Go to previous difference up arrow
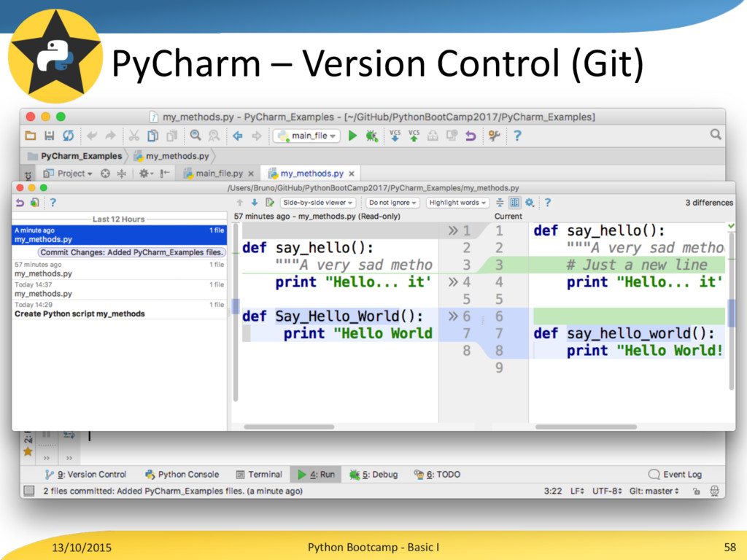This screenshot has height=560, width=747. point(240,203)
